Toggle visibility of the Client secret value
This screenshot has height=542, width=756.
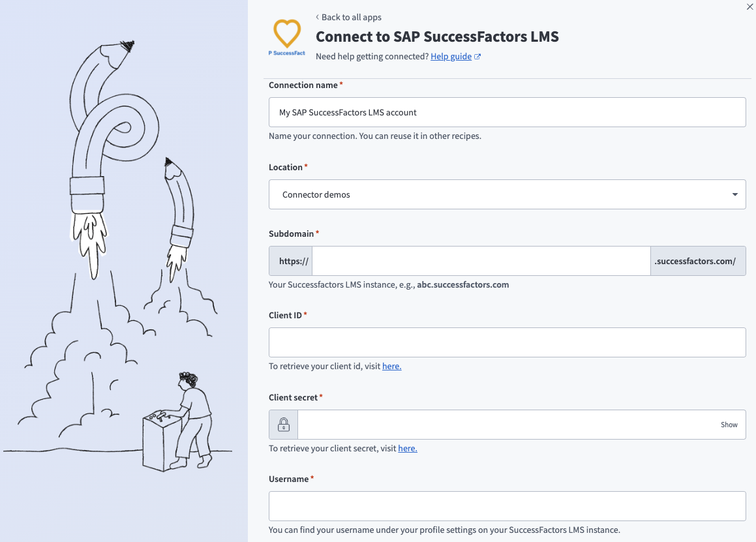click(x=729, y=424)
